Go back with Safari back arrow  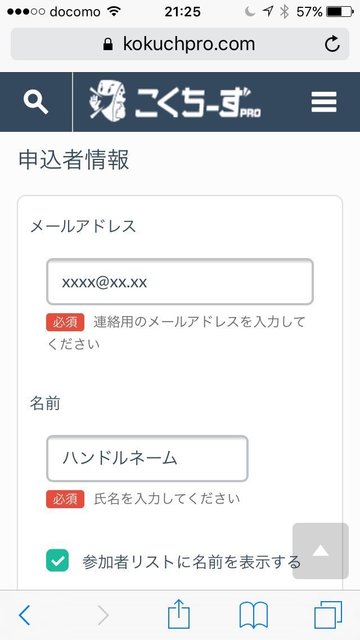[24, 615]
